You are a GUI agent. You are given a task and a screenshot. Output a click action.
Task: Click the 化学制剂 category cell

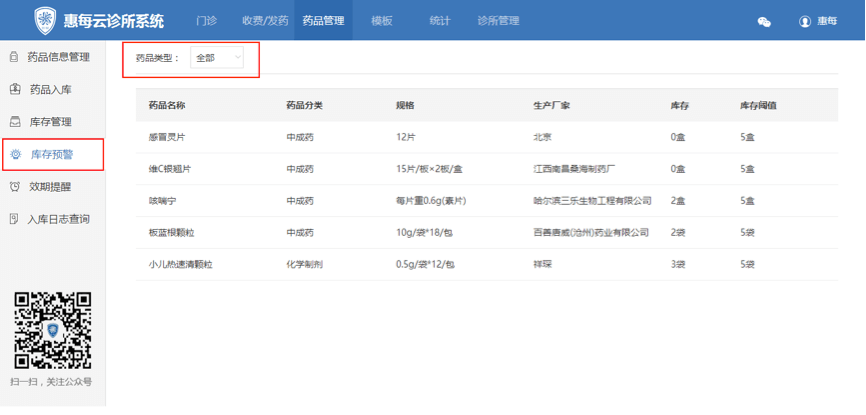[x=304, y=265]
